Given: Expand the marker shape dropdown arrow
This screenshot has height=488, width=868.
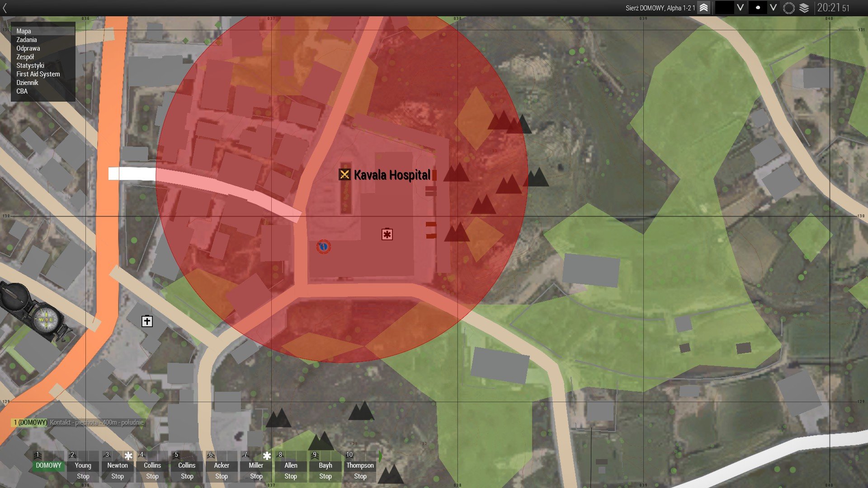Looking at the screenshot, I should point(773,8).
